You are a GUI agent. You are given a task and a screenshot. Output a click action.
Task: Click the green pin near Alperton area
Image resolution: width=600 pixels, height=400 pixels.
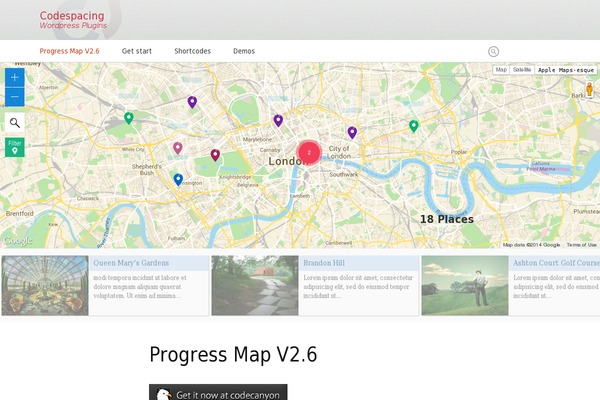(129, 118)
